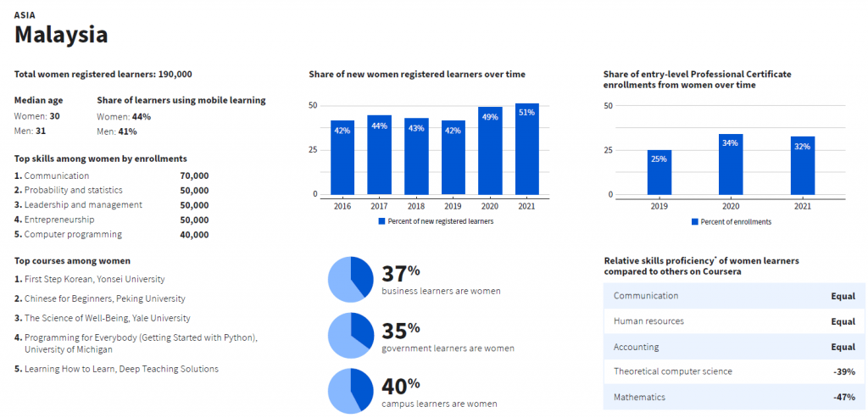The width and height of the screenshot is (868, 418).
Task: Click Share of learners using mobile learning heading
Action: tap(181, 100)
